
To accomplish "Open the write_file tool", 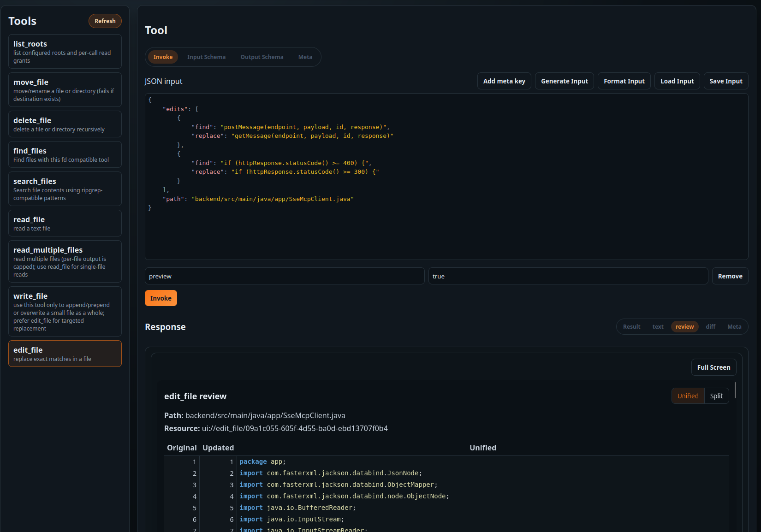I will 65,311.
